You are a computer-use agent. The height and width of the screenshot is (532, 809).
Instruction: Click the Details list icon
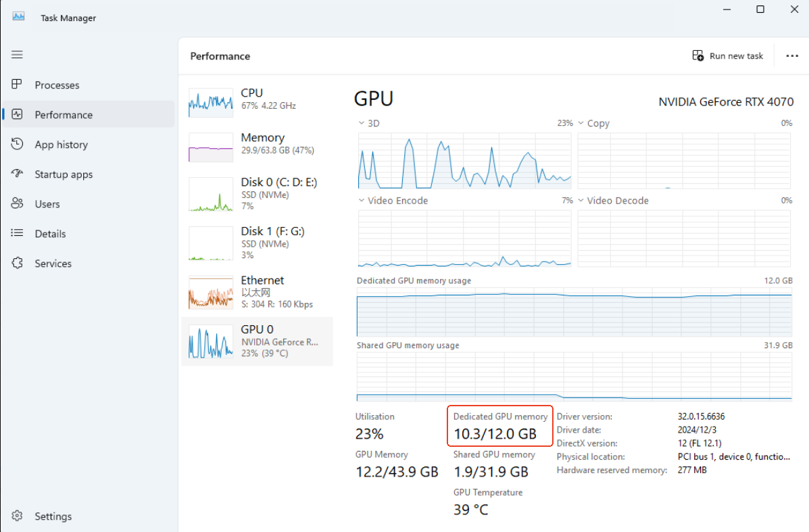[17, 233]
